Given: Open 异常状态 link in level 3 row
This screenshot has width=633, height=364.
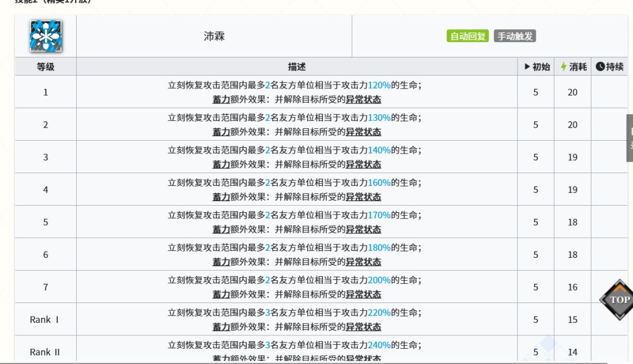Looking at the screenshot, I should 363,164.
